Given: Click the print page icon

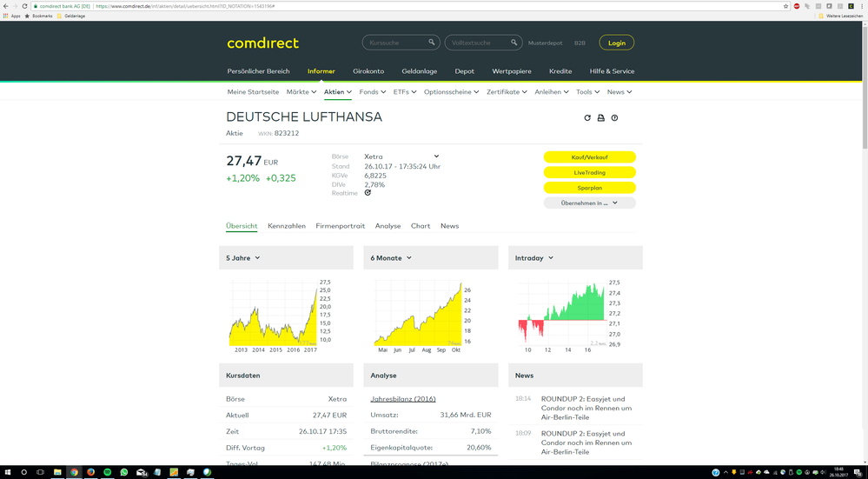Looking at the screenshot, I should tap(600, 118).
